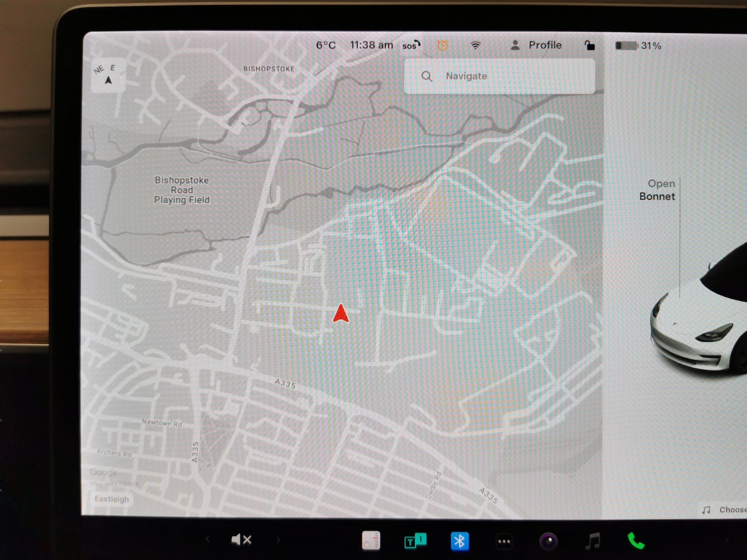Open the green phone app
The width and height of the screenshot is (747, 560).
click(x=636, y=541)
